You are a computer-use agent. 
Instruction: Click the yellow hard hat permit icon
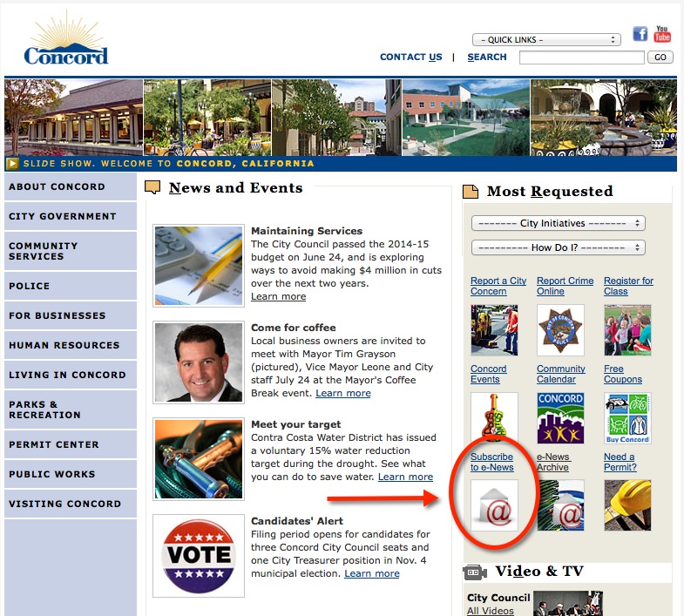click(x=627, y=505)
